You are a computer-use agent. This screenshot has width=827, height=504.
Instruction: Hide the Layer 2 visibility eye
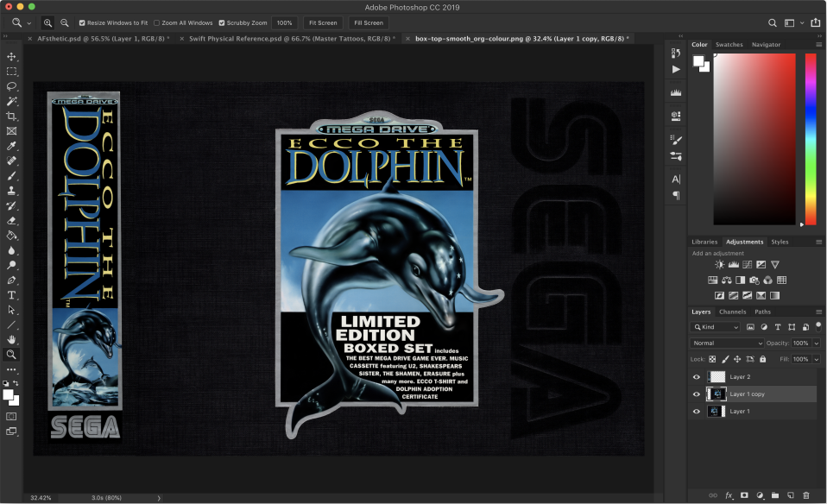pos(697,377)
